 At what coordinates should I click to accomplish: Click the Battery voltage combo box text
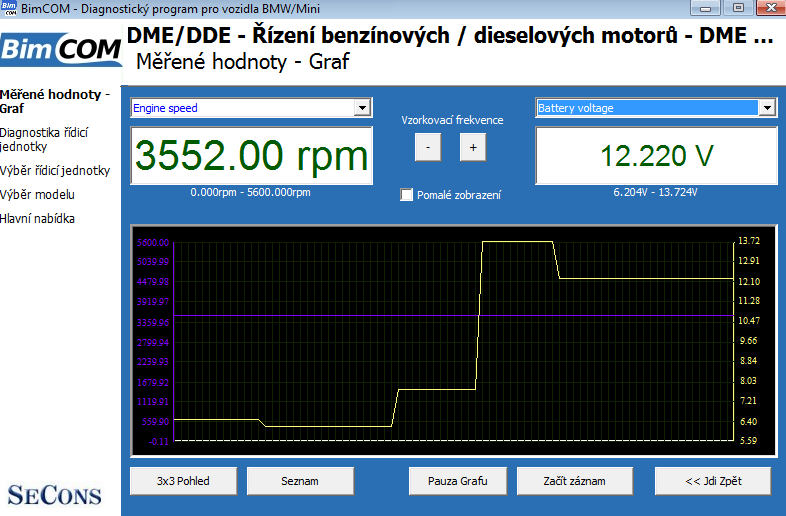(x=575, y=108)
